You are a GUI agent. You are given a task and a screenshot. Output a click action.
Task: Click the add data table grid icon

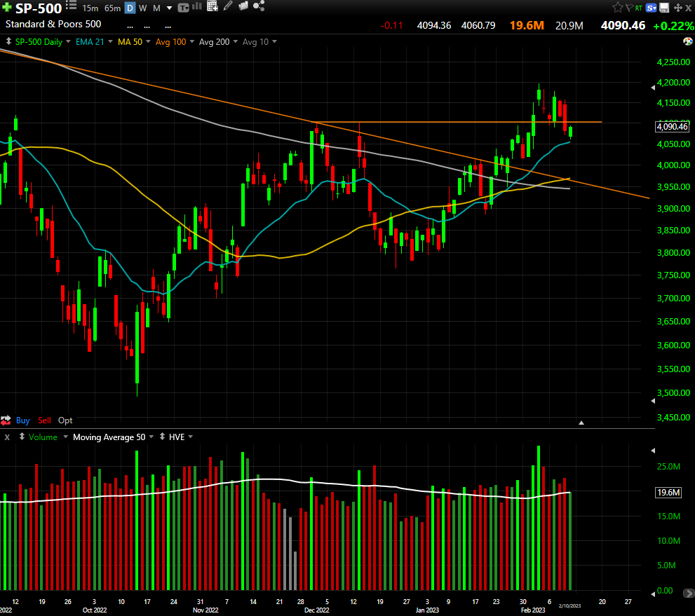[212, 6]
